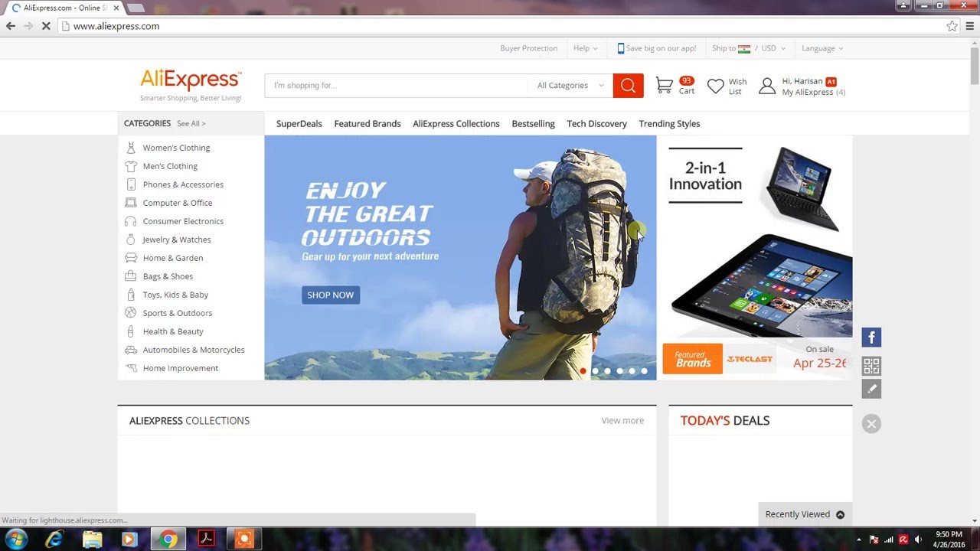Viewport: 980px width, 551px height.
Task: Click the Automobiles & Motorcycles car icon
Action: (131, 350)
